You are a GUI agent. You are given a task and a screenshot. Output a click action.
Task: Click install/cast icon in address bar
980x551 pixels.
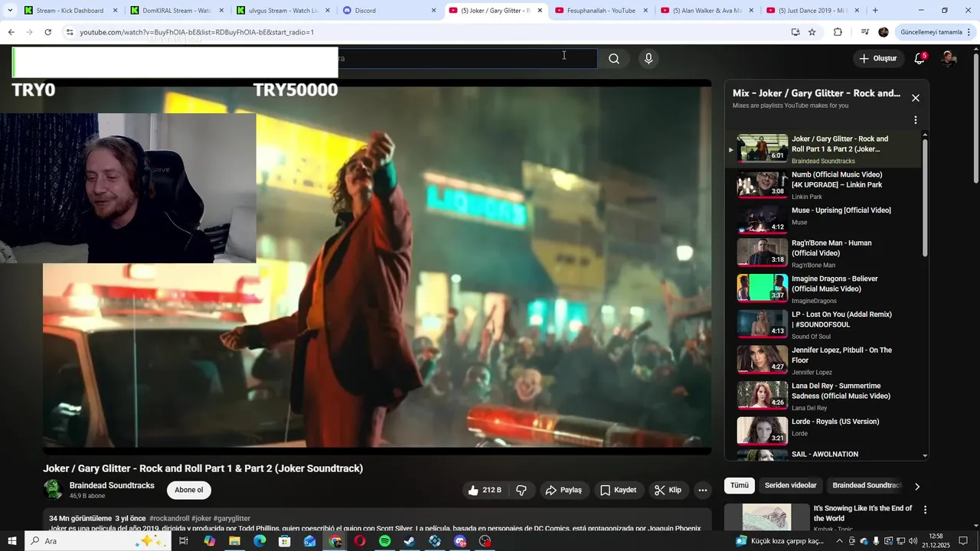tap(795, 32)
